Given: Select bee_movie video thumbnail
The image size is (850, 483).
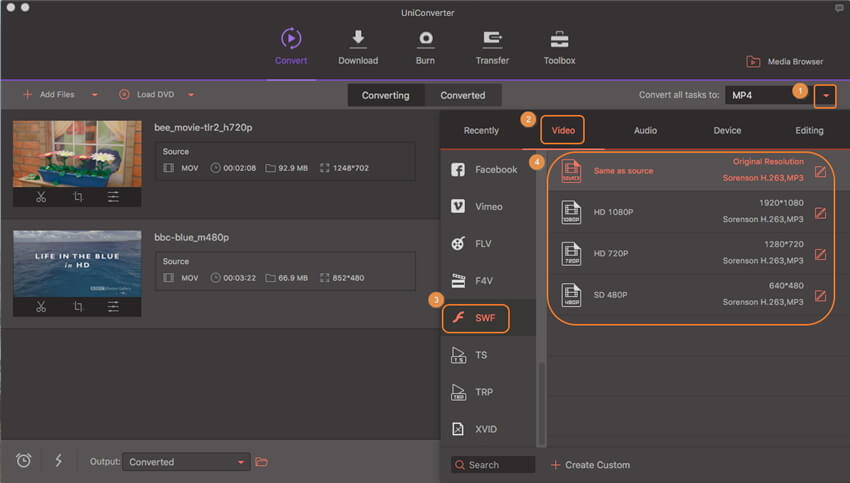Looking at the screenshot, I should (x=77, y=154).
